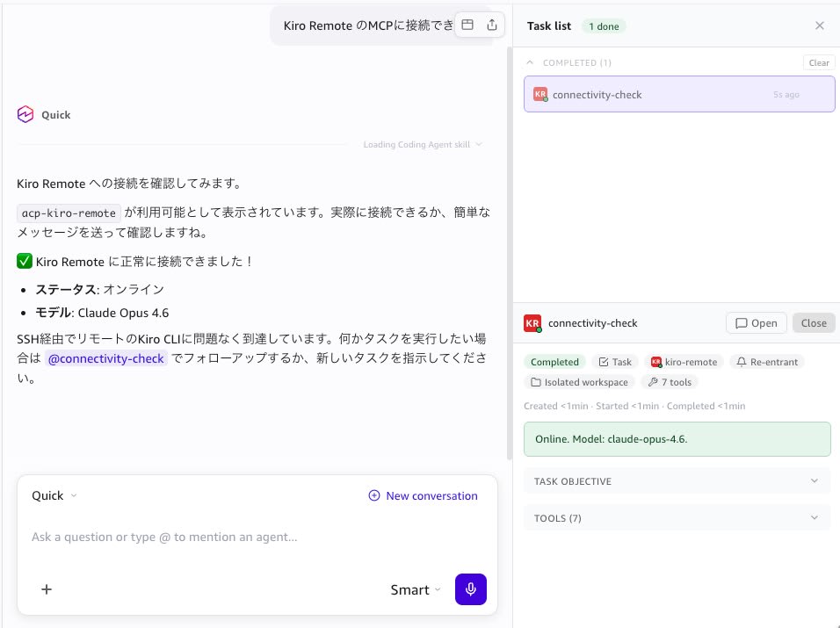
Task: Expand the Loading Coding Agent skill dropdown
Action: click(x=423, y=145)
